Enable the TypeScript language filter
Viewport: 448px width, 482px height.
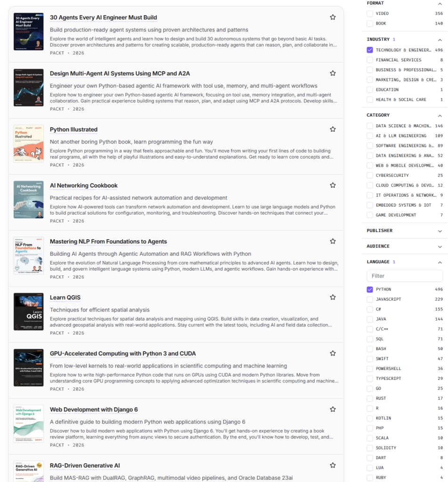tap(370, 378)
